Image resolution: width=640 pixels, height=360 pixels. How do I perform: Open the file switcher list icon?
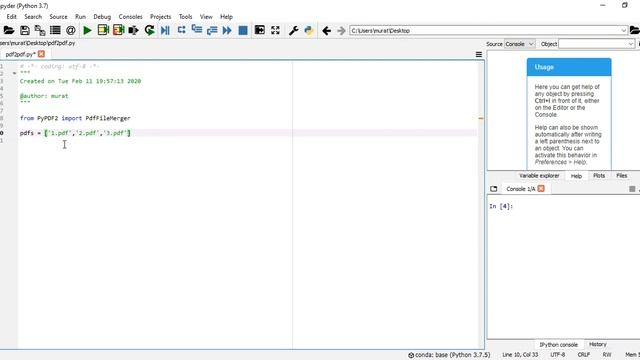coord(55,30)
